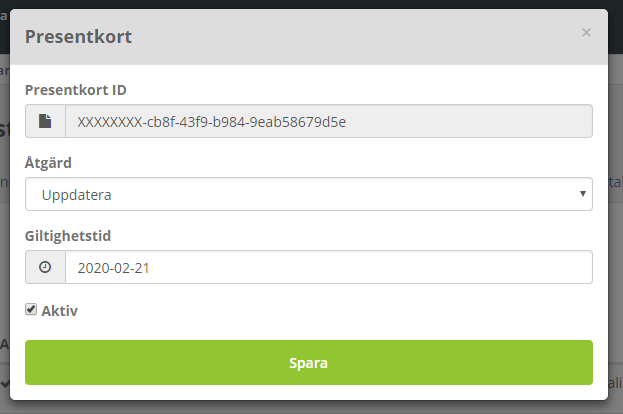Click the Presentkort dialog title

point(78,37)
